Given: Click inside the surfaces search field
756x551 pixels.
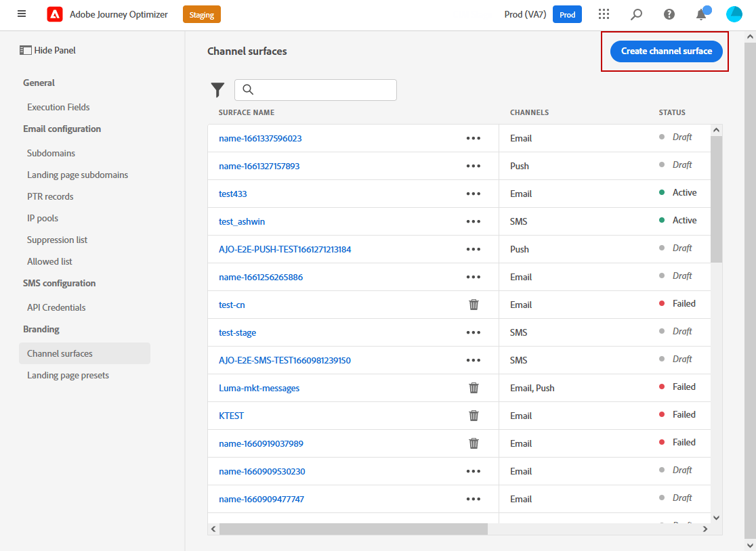Looking at the screenshot, I should [315, 89].
